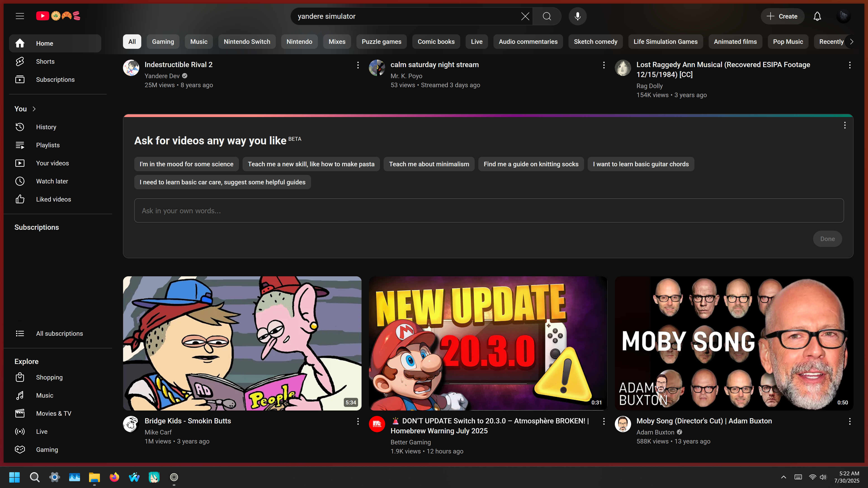Open options menu of Ask for videos panel
The image size is (868, 488).
pyautogui.click(x=845, y=125)
